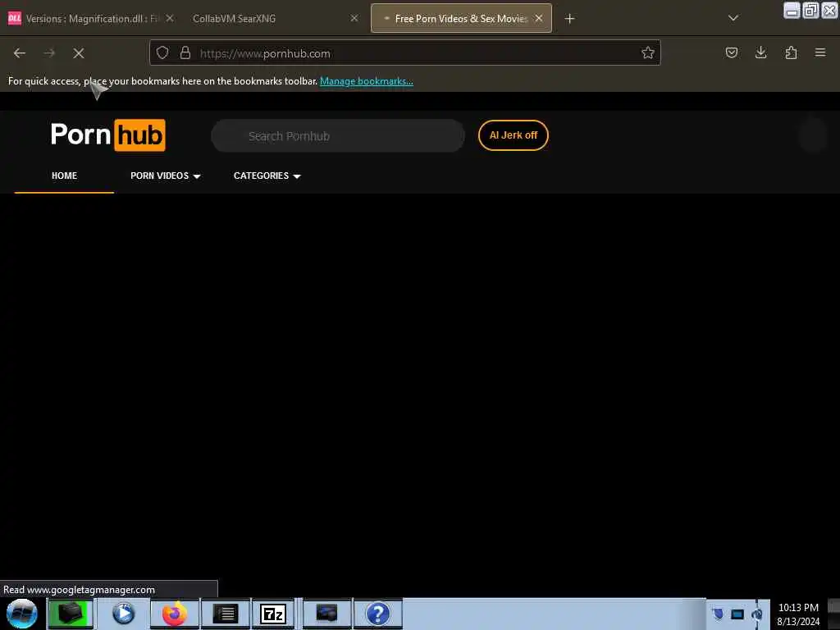This screenshot has width=840, height=630.
Task: Expand the CATEGORIES dropdown menu
Action: tap(267, 176)
